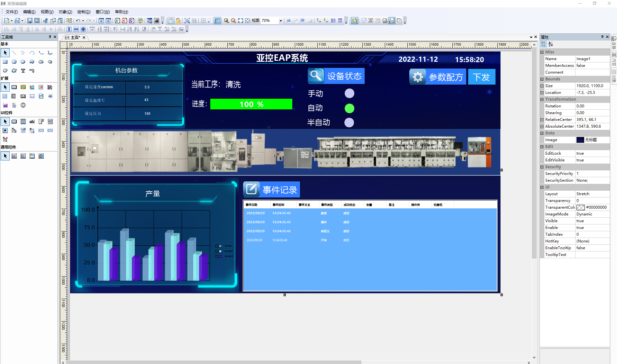Screen dimensions: 617x364
Task: Click the Name field containing Image1
Action: click(592, 59)
